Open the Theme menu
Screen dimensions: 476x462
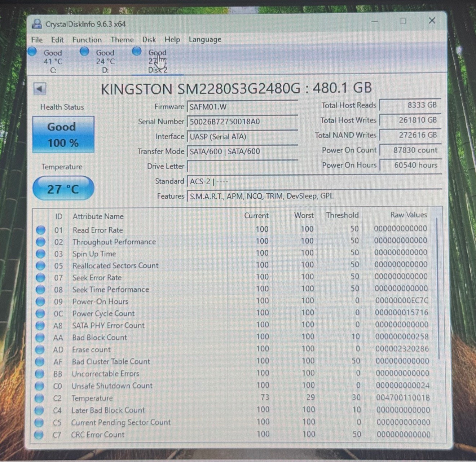coord(122,40)
